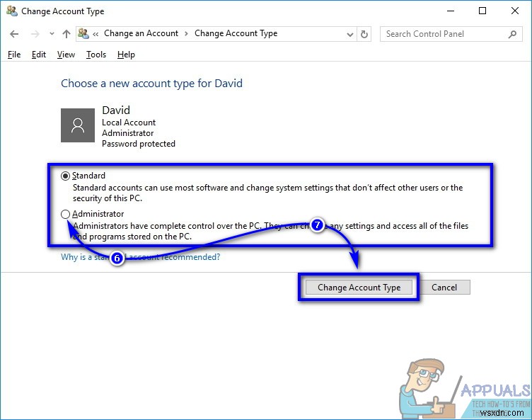Open the File menu
Image resolution: width=532 pixels, height=420 pixels.
click(x=14, y=55)
